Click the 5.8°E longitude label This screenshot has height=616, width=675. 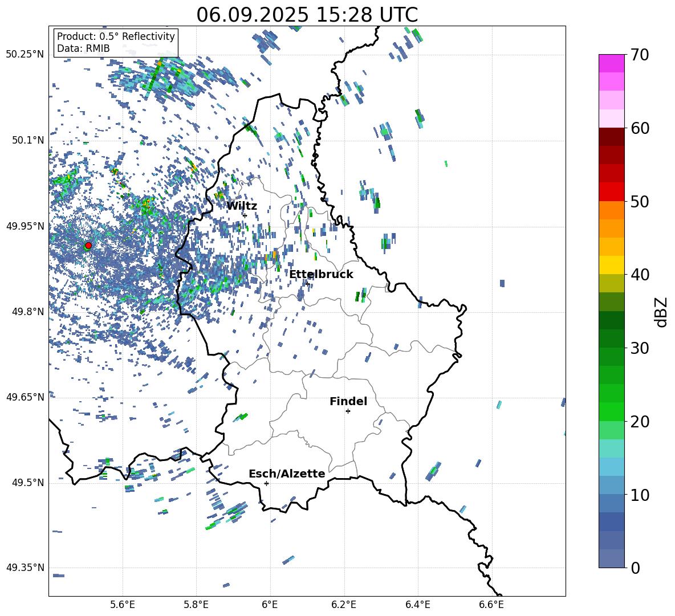196,605
